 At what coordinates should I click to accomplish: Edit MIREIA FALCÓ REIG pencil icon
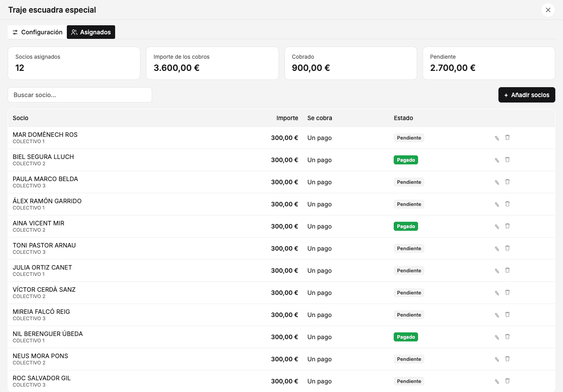(497, 315)
